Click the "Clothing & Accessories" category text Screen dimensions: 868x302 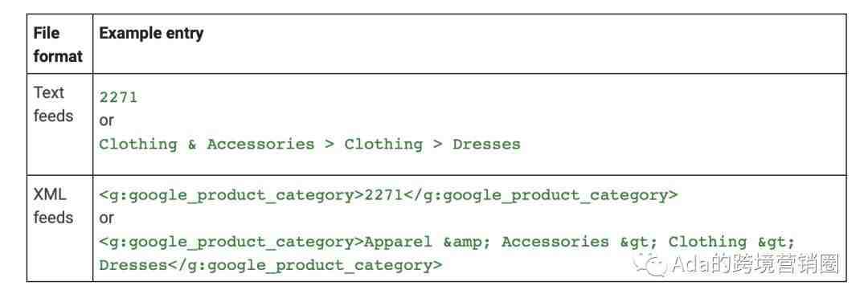coord(207,145)
